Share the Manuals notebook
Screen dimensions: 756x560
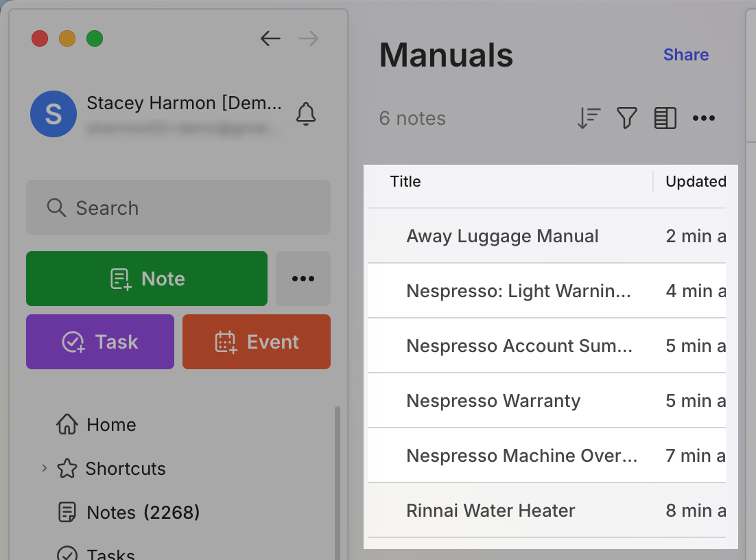click(686, 54)
